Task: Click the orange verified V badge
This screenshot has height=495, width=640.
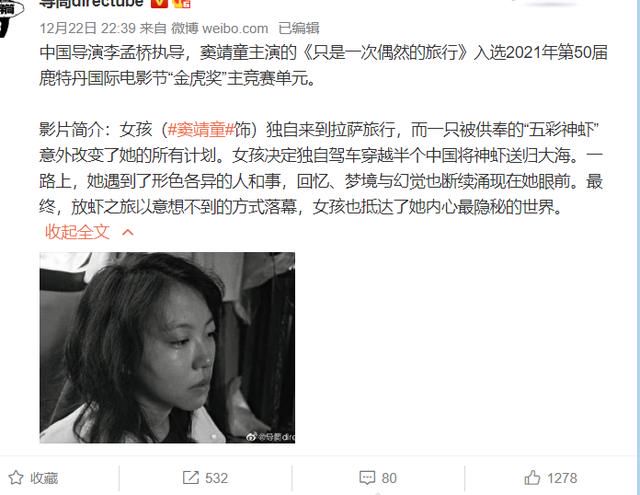Action: 159,3
